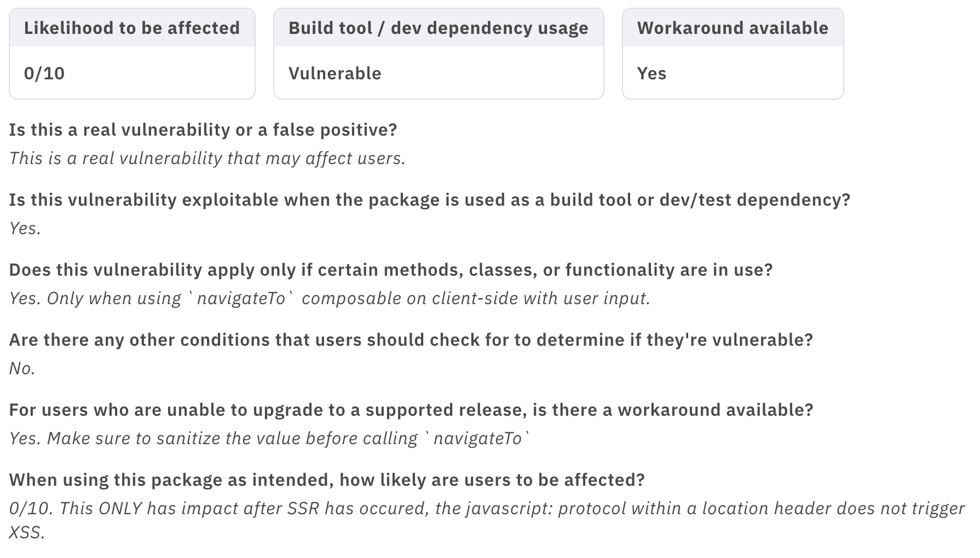The height and width of the screenshot is (558, 980).
Task: Click the inline code navigateTo in composable answer
Action: [x=241, y=298]
